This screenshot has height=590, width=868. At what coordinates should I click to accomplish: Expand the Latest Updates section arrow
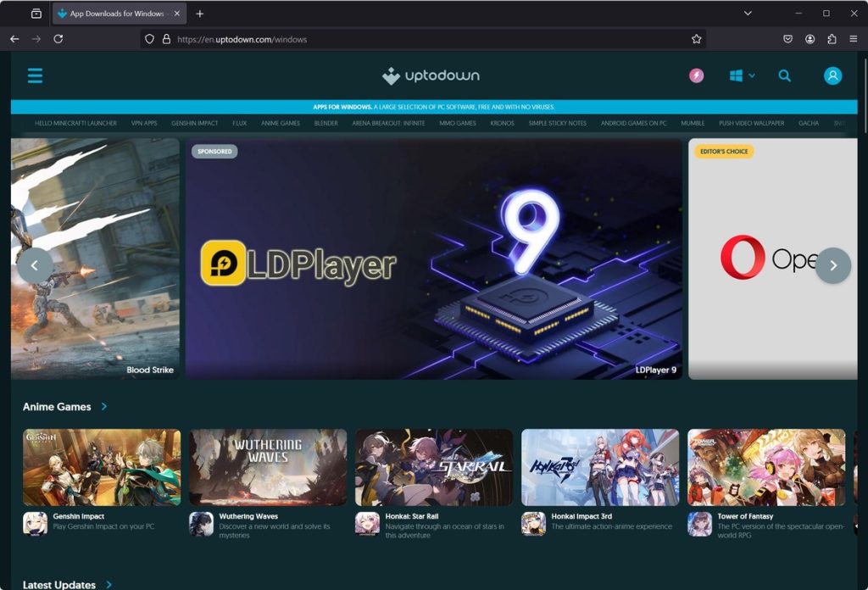(109, 584)
